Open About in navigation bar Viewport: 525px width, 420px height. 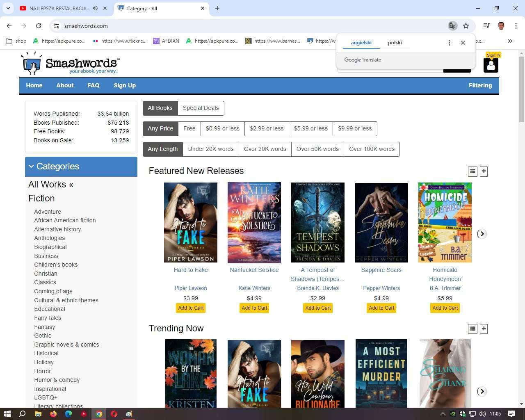coord(65,85)
